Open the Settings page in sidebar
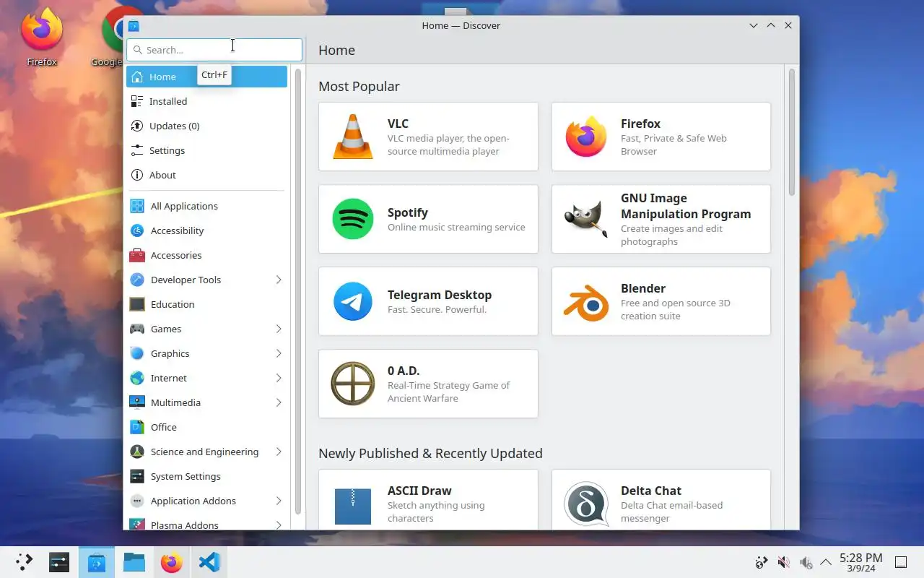The width and height of the screenshot is (924, 578). tap(206, 150)
